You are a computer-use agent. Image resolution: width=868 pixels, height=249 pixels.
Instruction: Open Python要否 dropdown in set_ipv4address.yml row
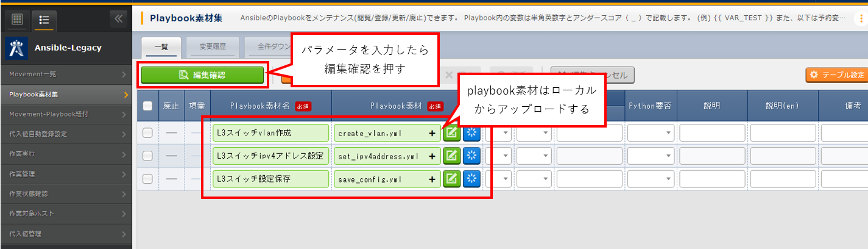(x=651, y=156)
